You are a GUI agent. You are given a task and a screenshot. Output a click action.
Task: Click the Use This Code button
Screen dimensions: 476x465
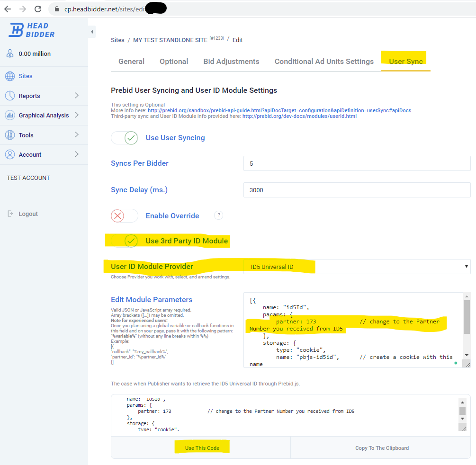[x=202, y=447]
